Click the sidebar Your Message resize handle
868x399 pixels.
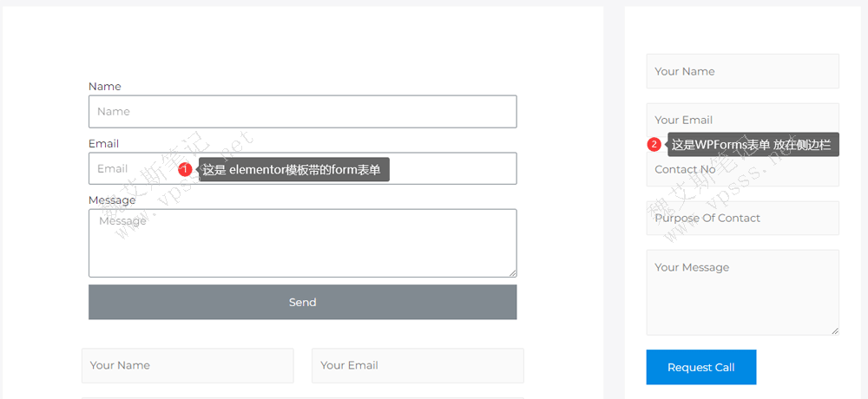[x=835, y=330]
